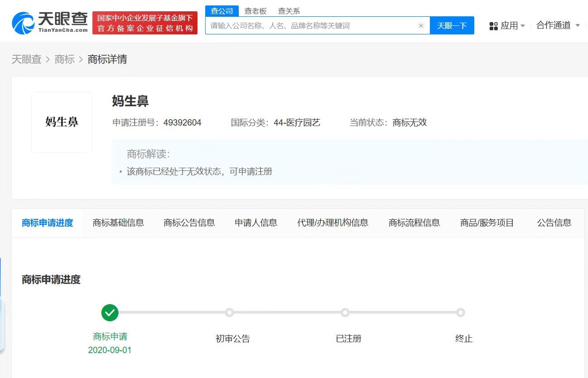Open the 查老板 search category
Viewport: 588px width, 378px height.
coord(256,10)
